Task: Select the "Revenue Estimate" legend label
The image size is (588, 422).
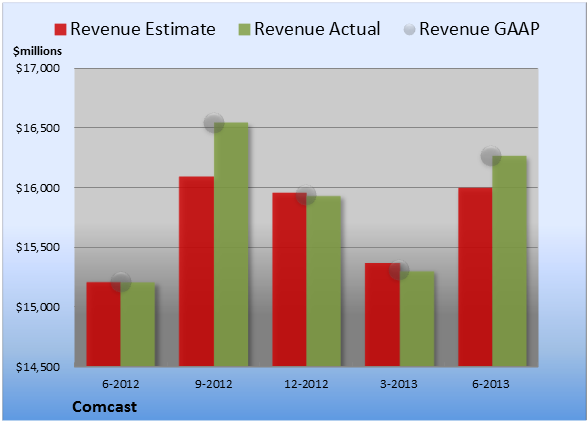Action: (x=143, y=29)
